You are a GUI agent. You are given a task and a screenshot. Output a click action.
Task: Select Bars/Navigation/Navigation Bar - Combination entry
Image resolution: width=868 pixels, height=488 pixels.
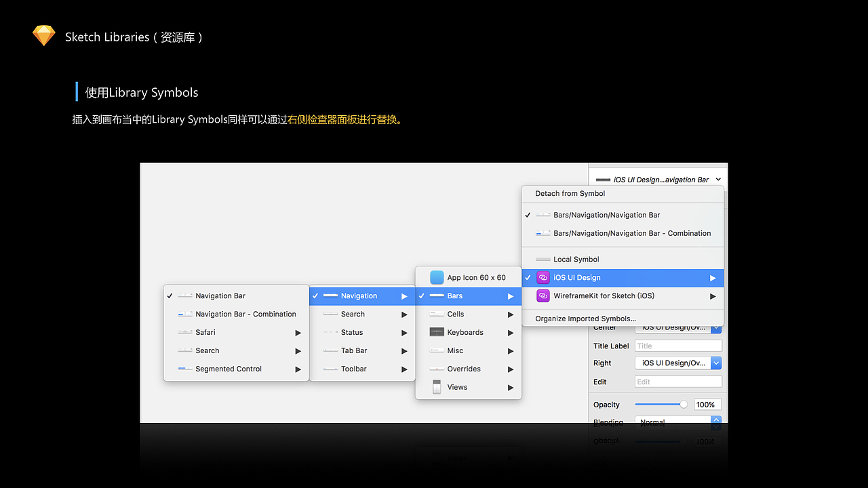(623, 233)
